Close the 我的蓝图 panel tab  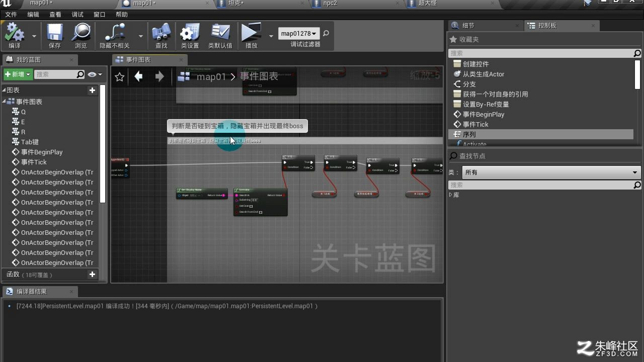click(x=71, y=60)
